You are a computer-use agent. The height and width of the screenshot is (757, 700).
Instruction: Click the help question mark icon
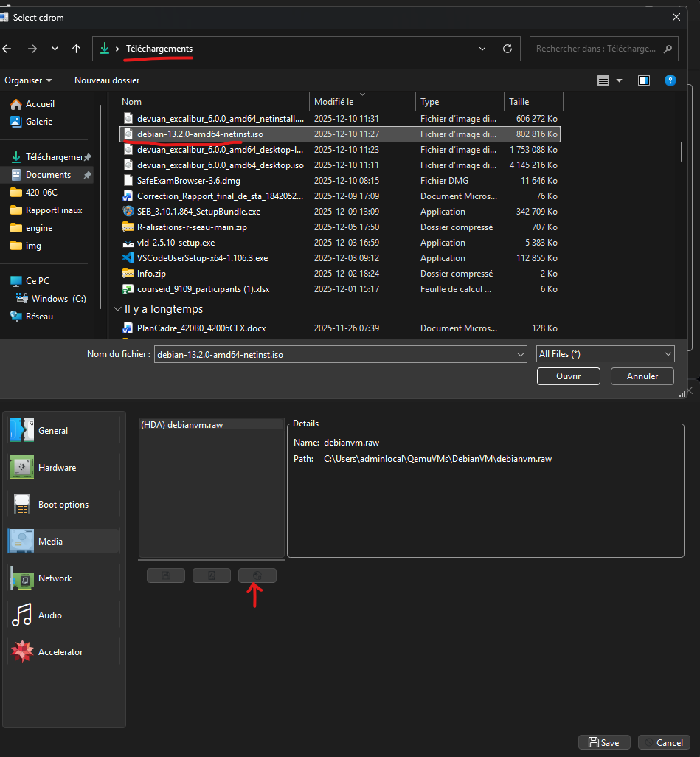[670, 80]
